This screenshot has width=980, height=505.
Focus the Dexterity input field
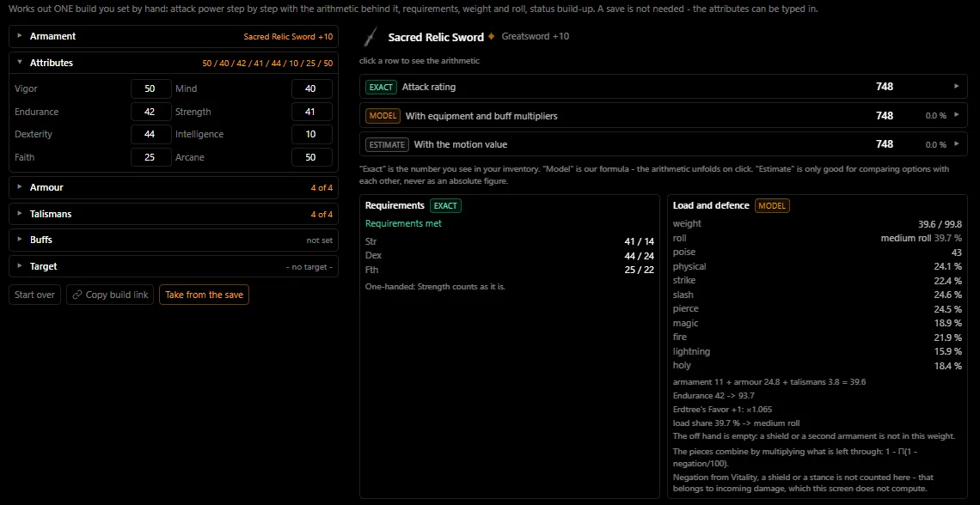[x=151, y=134]
